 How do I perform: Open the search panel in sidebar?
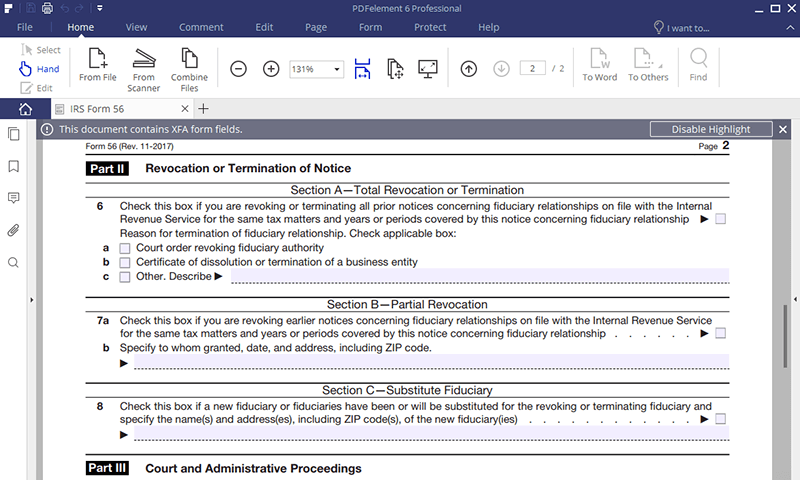tap(14, 263)
